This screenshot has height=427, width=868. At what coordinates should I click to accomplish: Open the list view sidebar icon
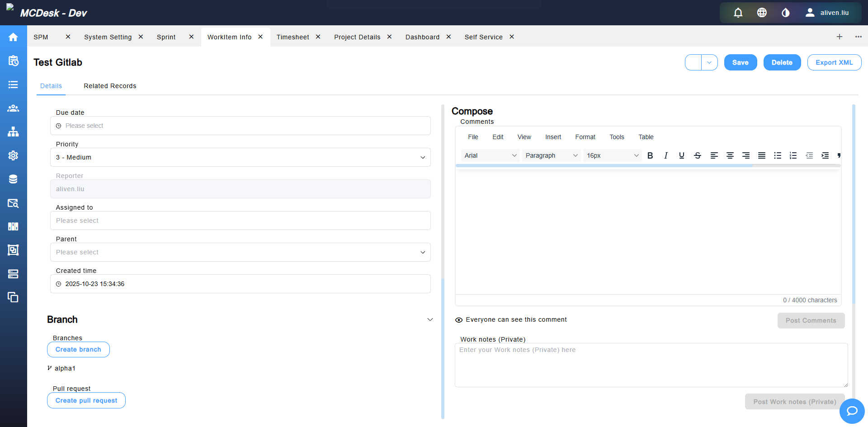coord(13,84)
